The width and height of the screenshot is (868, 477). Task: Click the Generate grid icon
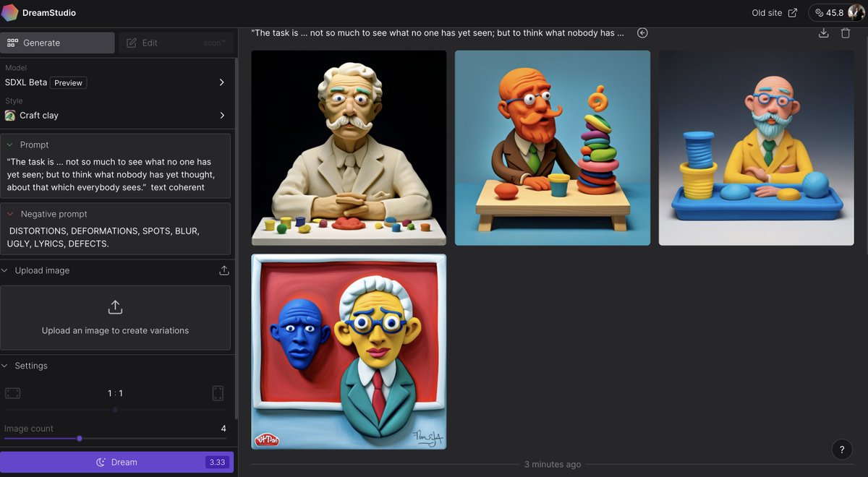click(x=12, y=43)
